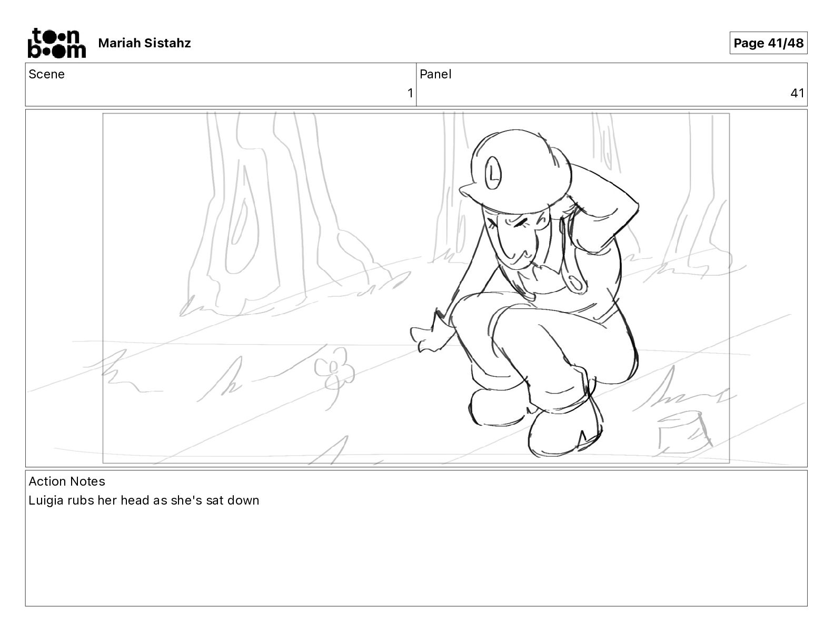
Task: Select the panel number value 41
Action: 797,94
